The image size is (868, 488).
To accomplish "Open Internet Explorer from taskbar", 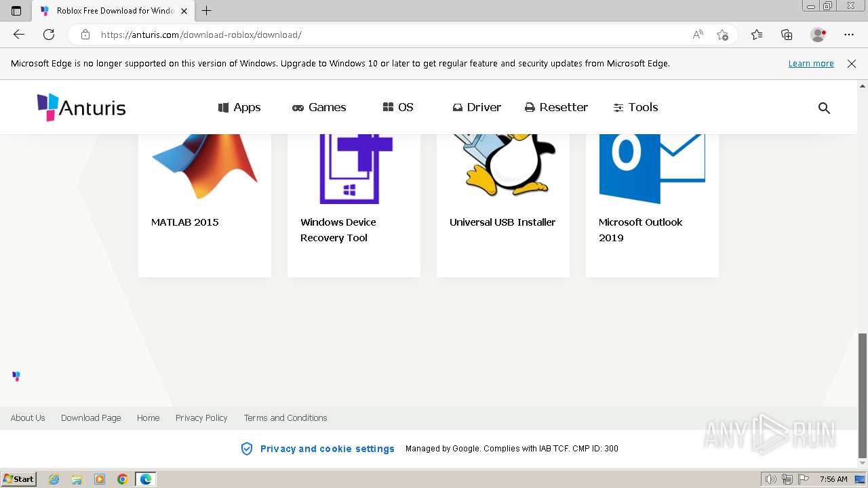I will pos(54,479).
